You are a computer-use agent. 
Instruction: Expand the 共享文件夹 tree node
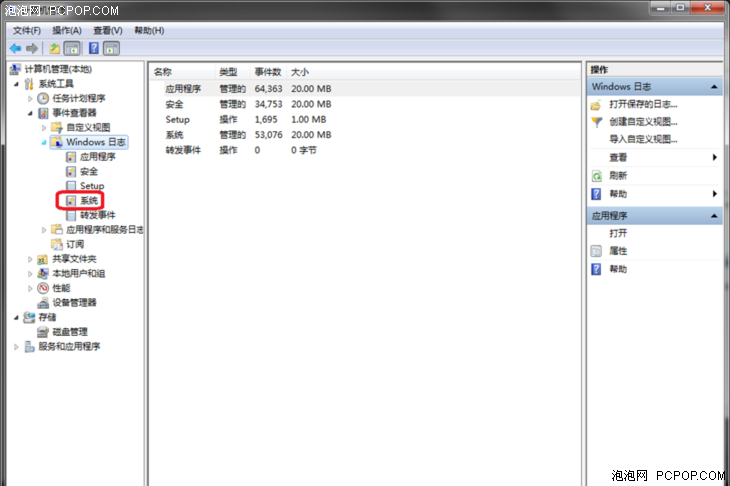coord(30,259)
